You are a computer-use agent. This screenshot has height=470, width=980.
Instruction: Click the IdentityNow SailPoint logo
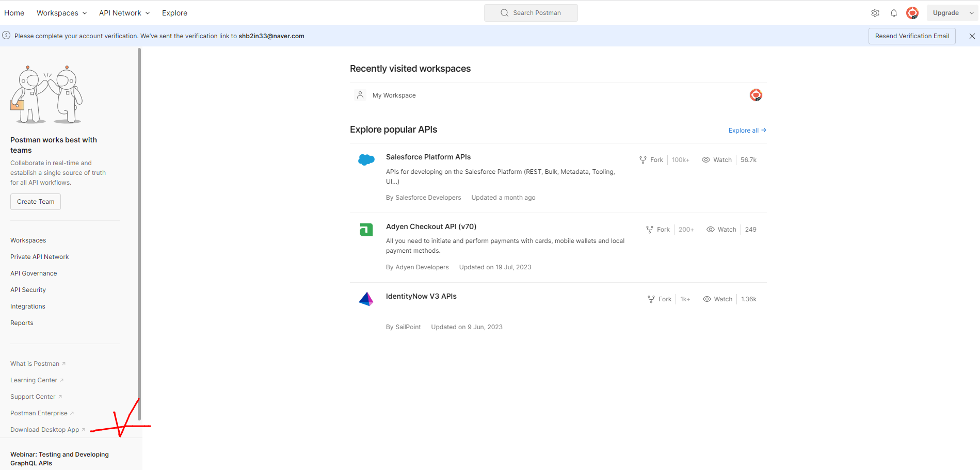coord(366,299)
